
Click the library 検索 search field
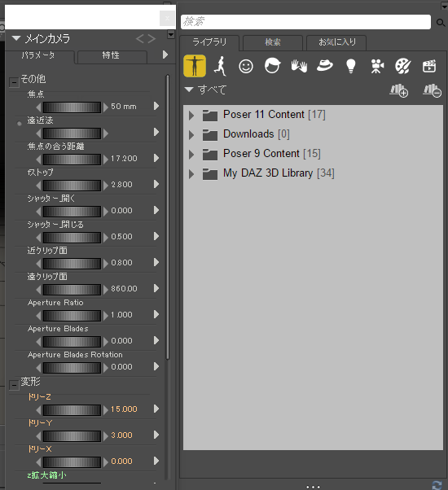[x=305, y=22]
